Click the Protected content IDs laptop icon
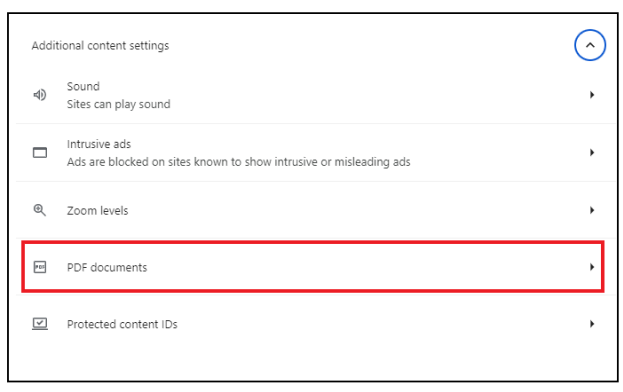 (x=40, y=324)
